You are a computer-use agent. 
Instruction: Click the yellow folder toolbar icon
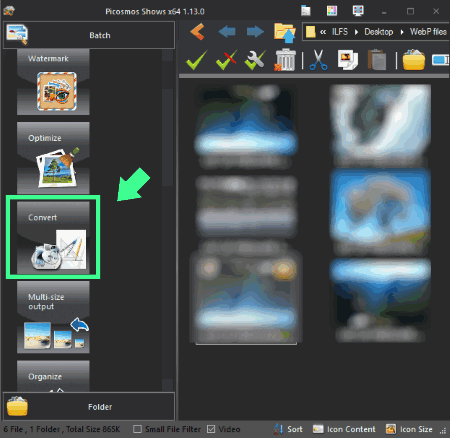pyautogui.click(x=414, y=60)
